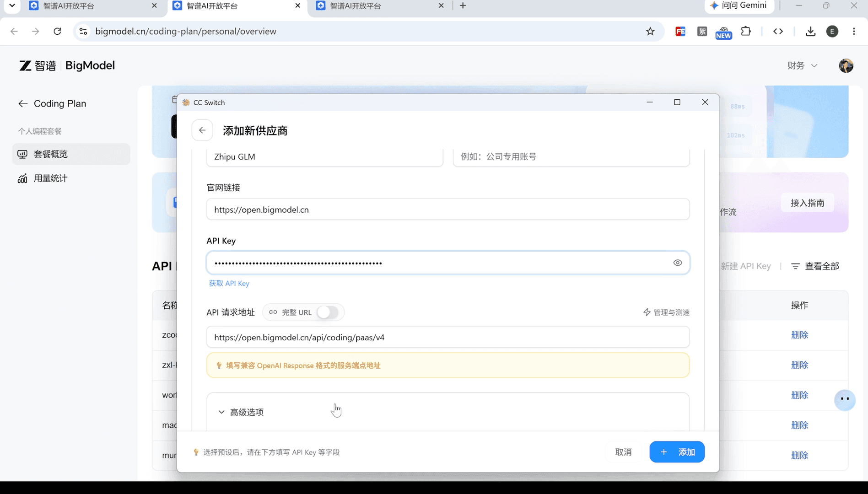Maximize the CC Switch window
The image size is (868, 494).
coord(677,102)
